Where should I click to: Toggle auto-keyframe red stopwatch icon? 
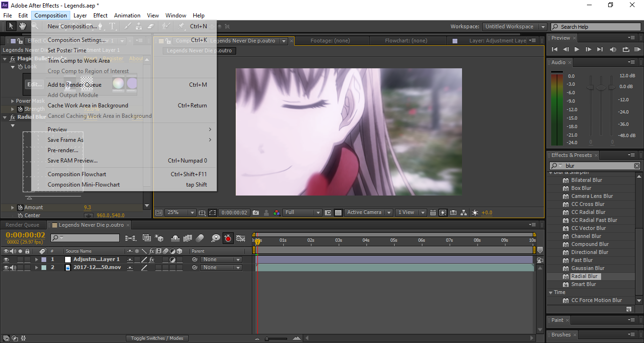point(228,238)
